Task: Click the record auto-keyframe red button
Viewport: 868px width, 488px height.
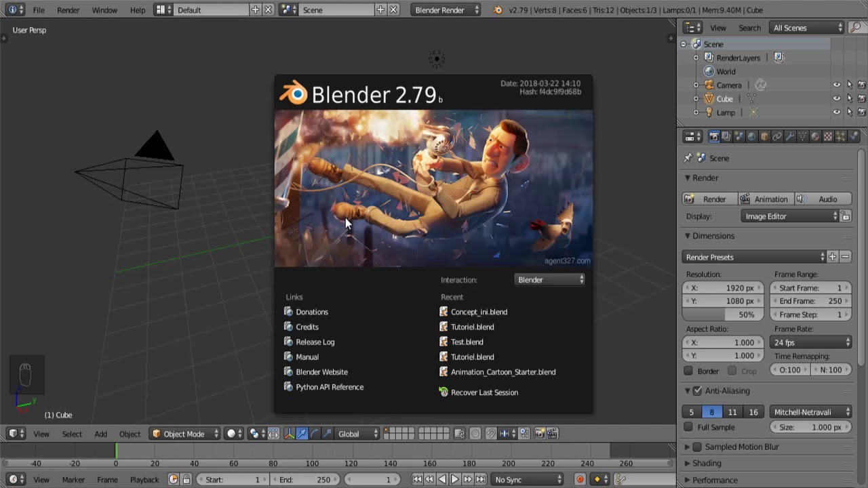Action: click(580, 479)
